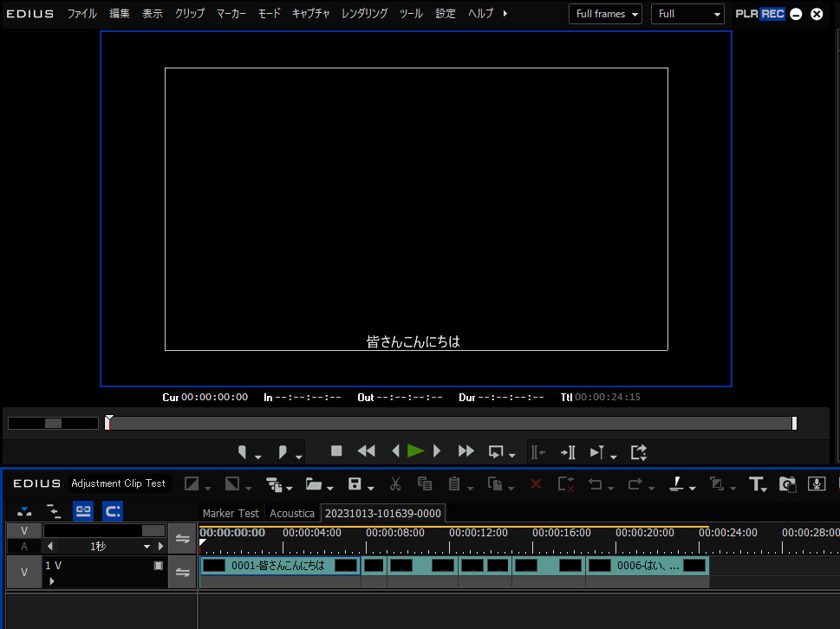
Task: Click the Set In point marker icon
Action: [242, 452]
